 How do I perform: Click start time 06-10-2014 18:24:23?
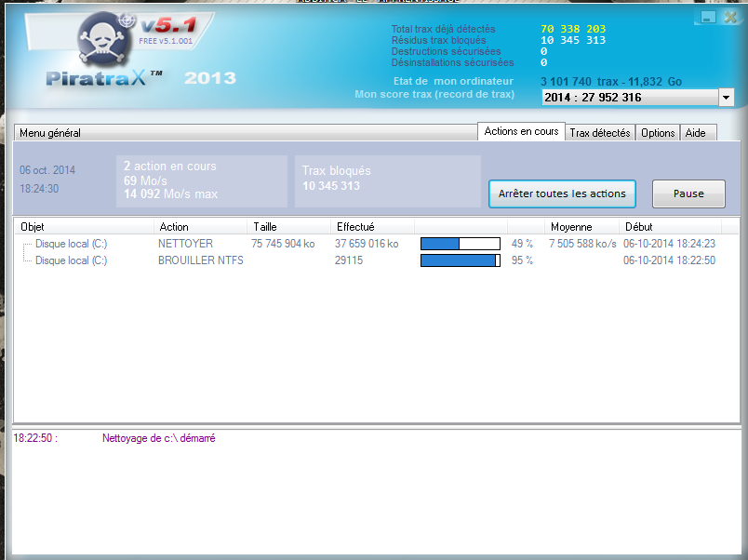669,244
